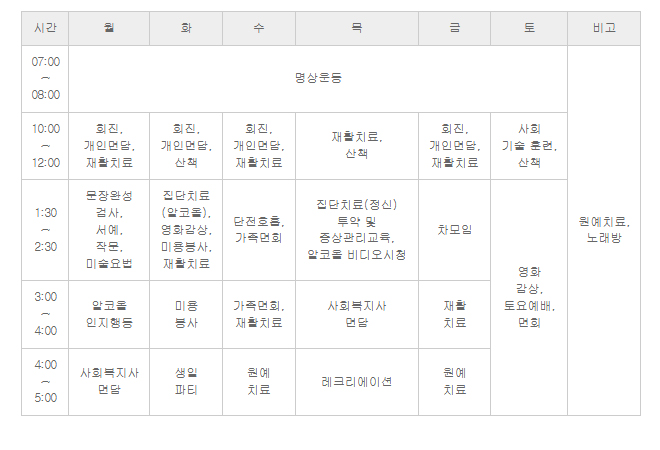
Task: Select Friday's 4:00 원예치료 cell
Action: (x=455, y=382)
